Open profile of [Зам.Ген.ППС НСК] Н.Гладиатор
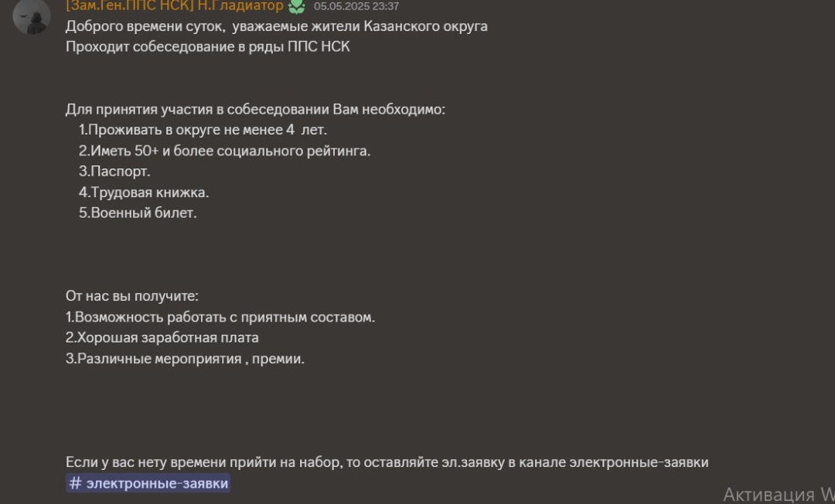This screenshot has height=504, width=835. pyautogui.click(x=175, y=6)
